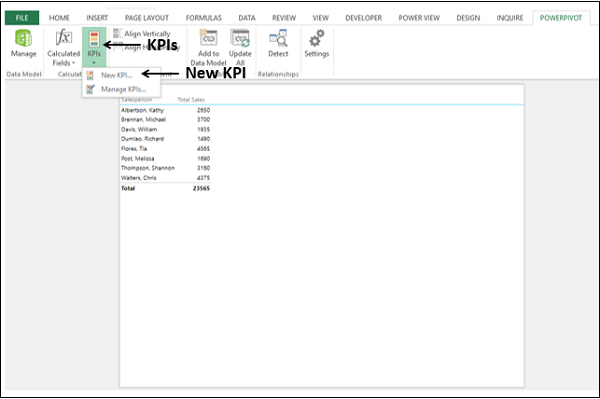Screen dimensions: 600x399
Task: Switch to the DATA tab
Action: 247,18
